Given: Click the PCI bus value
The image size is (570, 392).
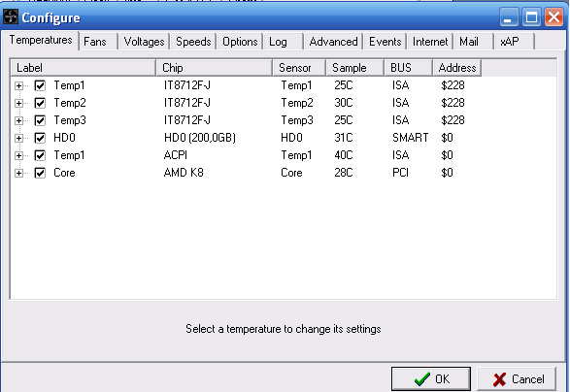Looking at the screenshot, I should [x=400, y=173].
